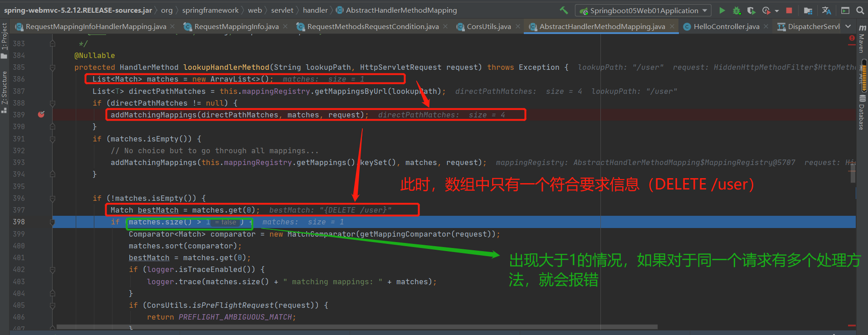Collapse the if block fold at line 396
This screenshot has width=868, height=335.
[53, 199]
